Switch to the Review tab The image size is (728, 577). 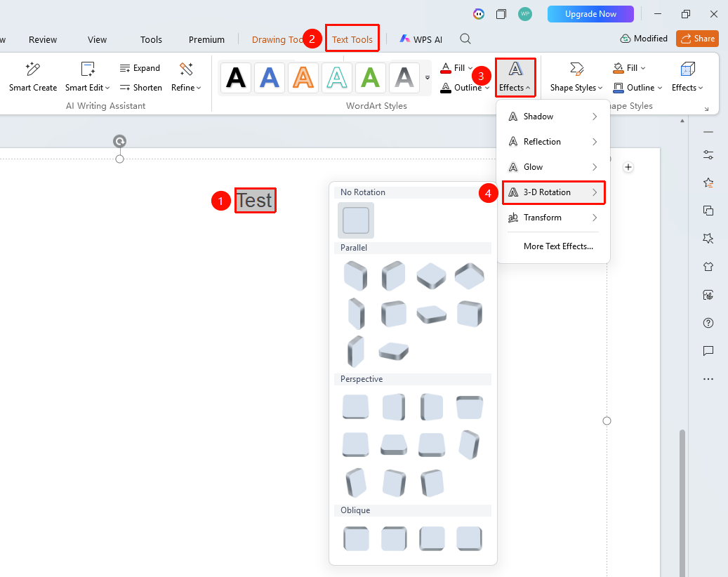[43, 39]
